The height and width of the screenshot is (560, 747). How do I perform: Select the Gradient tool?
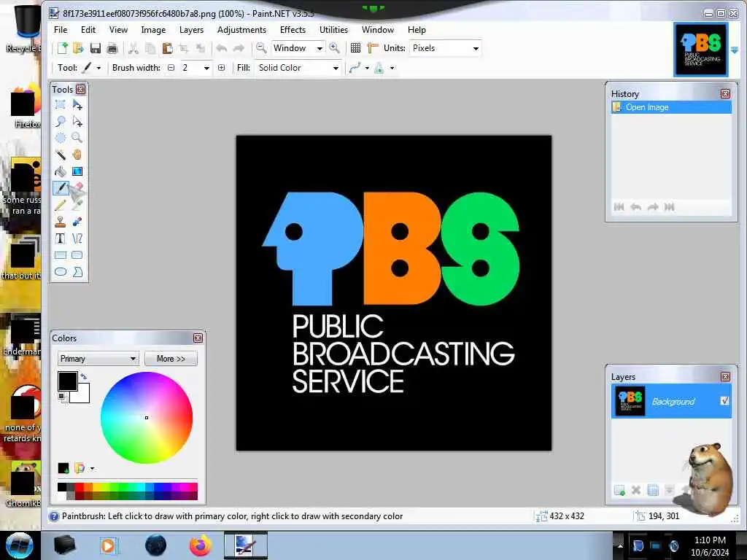(77, 171)
